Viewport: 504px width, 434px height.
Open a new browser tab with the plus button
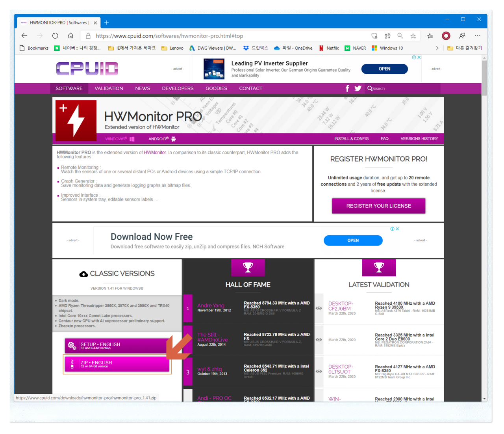[107, 22]
